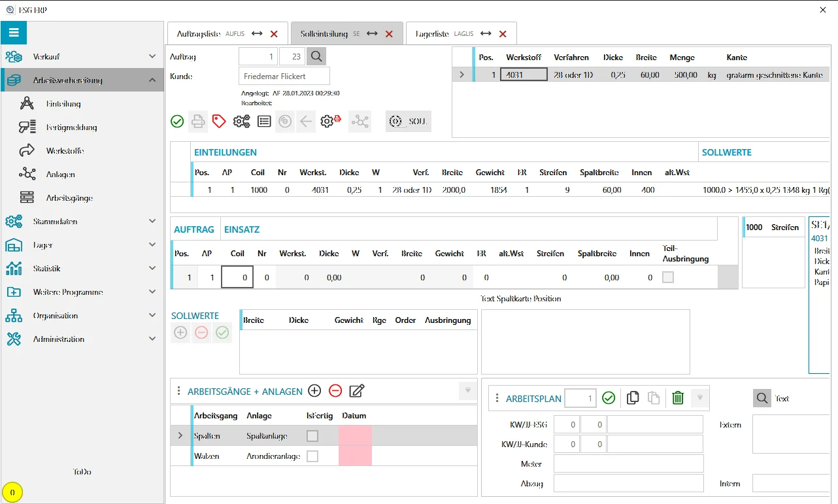Switch to the Auftragsliste tab

tap(227, 34)
